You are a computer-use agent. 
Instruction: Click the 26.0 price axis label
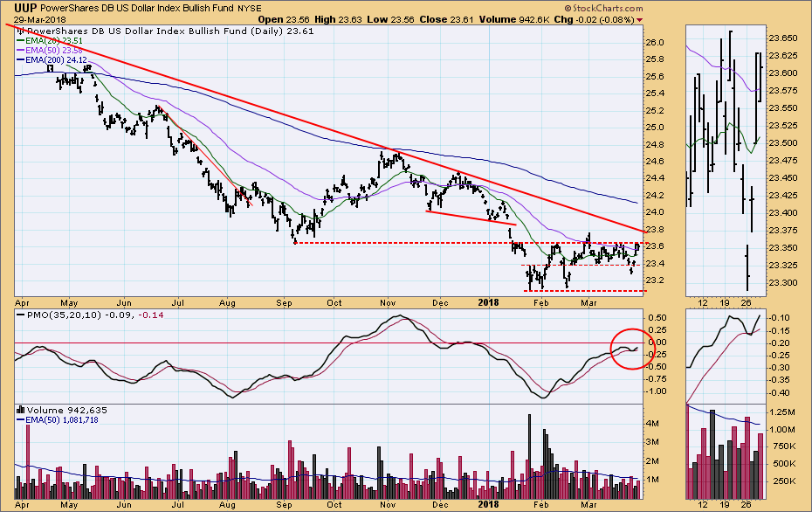(655, 43)
